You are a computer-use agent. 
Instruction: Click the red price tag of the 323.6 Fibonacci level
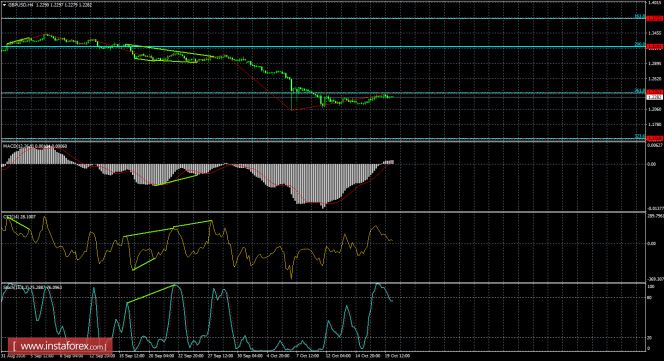(655, 138)
